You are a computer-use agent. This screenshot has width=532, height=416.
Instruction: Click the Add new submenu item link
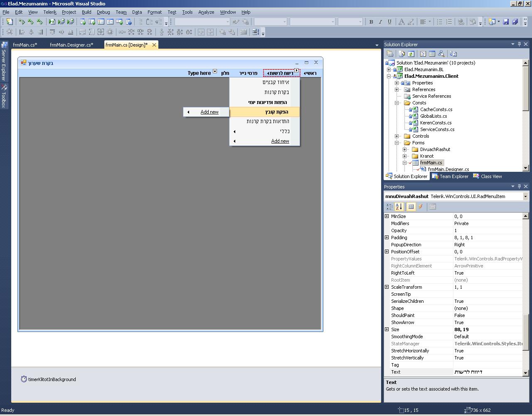[209, 112]
